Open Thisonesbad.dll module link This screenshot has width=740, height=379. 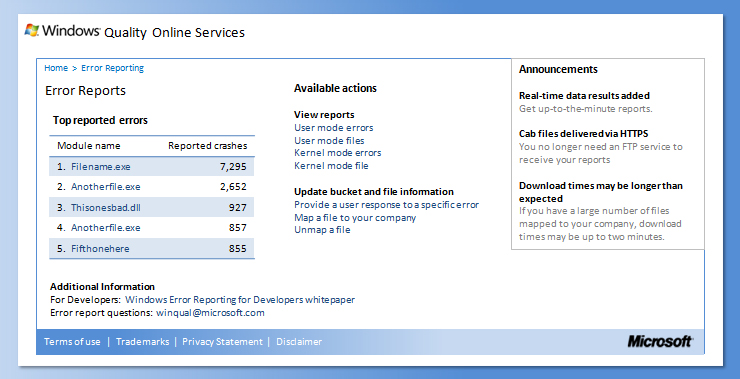pos(106,208)
